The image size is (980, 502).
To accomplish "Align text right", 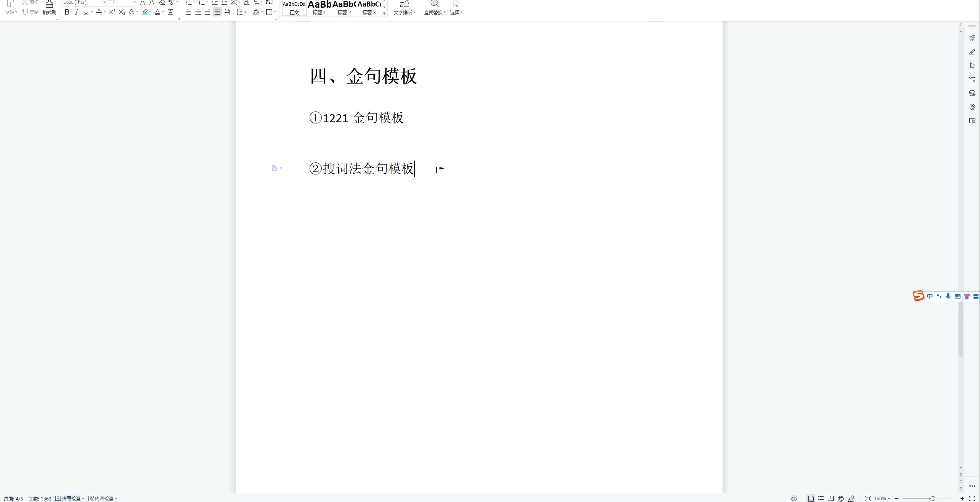I will tap(208, 12).
